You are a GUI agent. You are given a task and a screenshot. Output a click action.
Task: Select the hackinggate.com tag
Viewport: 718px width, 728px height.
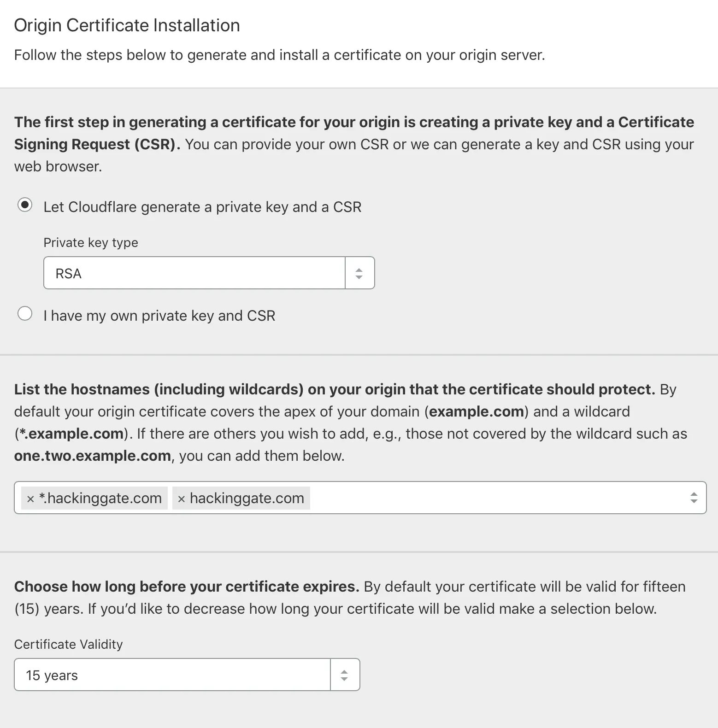[x=247, y=498]
